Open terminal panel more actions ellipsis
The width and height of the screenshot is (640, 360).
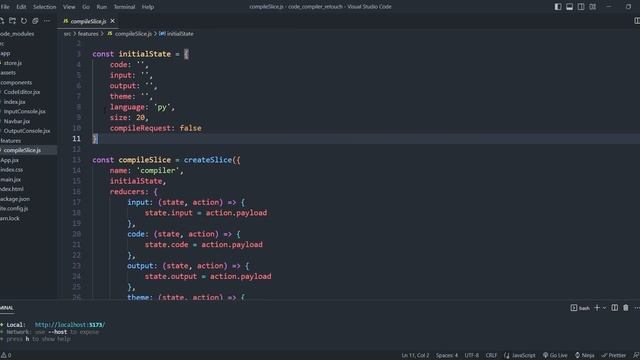point(637,308)
